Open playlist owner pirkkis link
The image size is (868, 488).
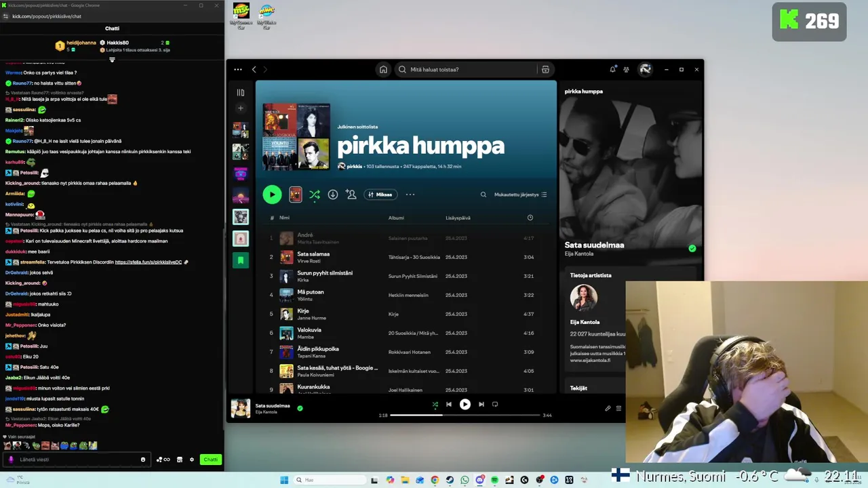tap(354, 166)
